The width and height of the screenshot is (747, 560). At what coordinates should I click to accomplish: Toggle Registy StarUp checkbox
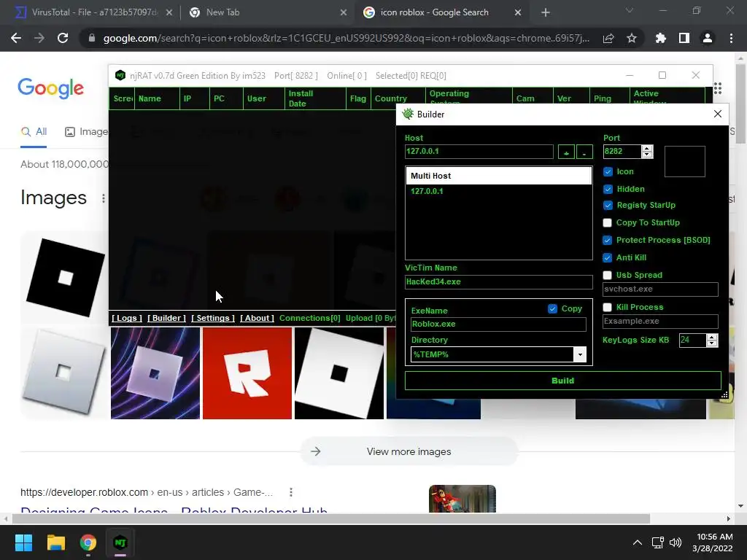[x=608, y=205]
